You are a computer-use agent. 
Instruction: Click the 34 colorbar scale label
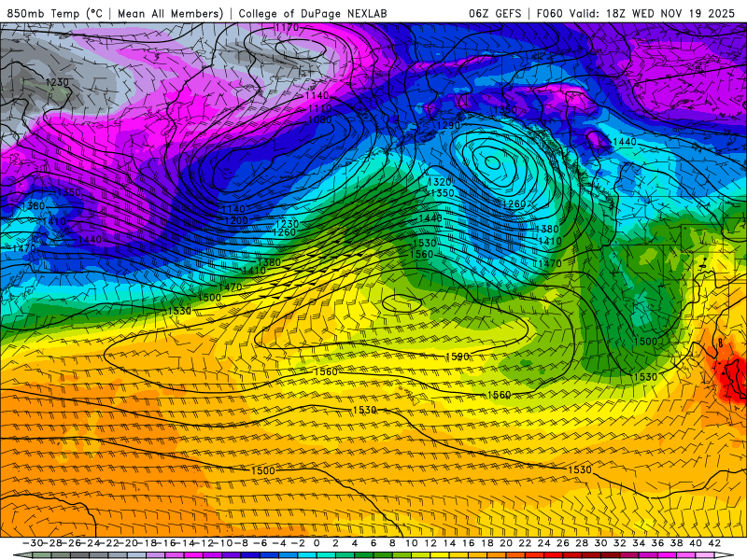tap(639, 543)
